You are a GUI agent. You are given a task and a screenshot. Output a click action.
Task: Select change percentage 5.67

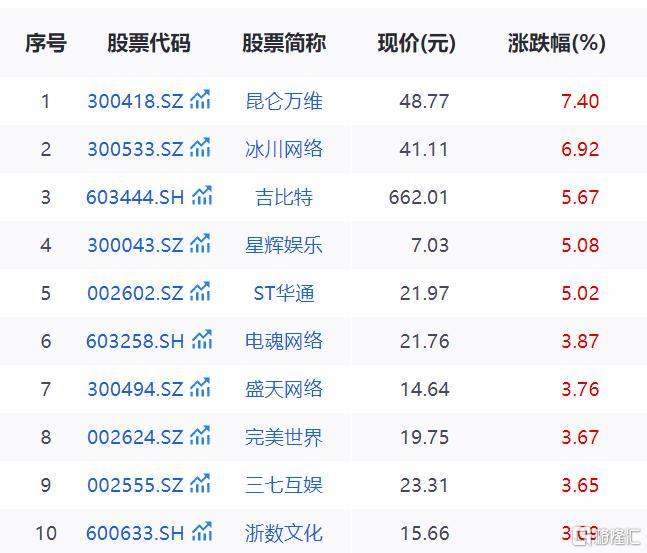580,197
